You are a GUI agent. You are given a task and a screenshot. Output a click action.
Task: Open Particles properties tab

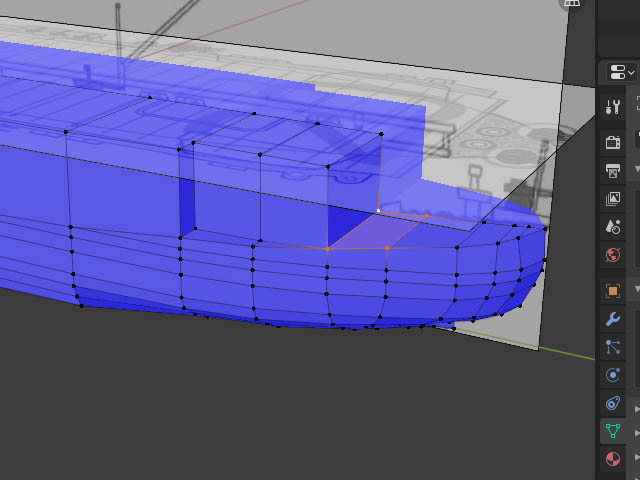613,347
